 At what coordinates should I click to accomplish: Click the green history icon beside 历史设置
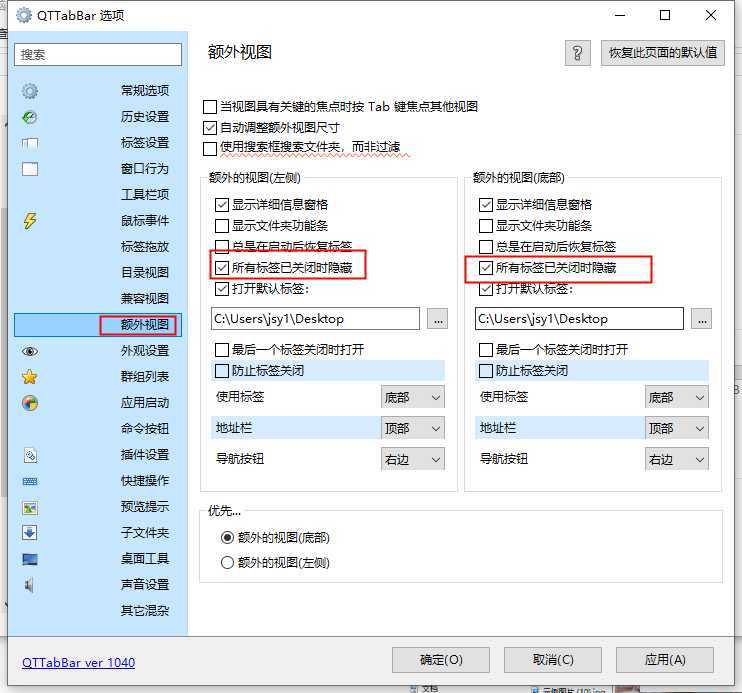point(30,117)
